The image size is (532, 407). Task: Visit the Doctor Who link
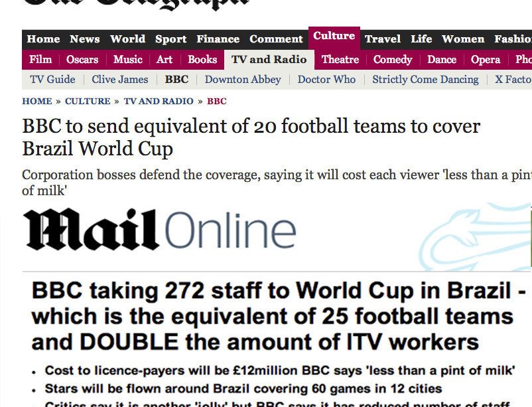pyautogui.click(x=326, y=80)
